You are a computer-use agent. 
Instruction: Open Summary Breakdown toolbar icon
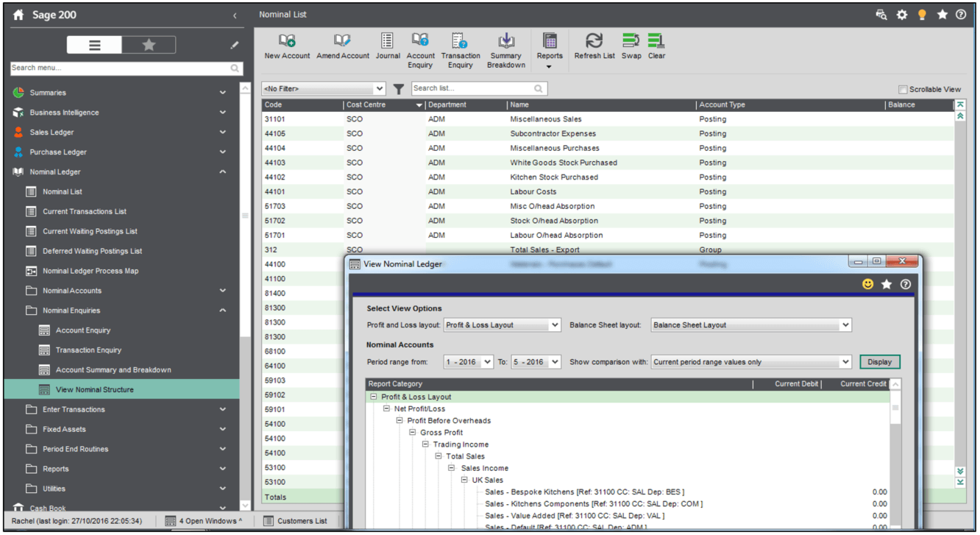click(506, 51)
